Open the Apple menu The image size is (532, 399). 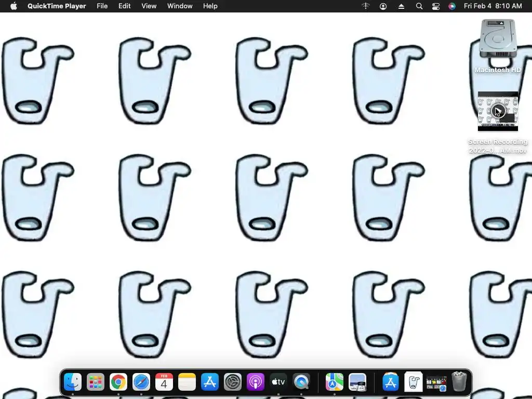[x=14, y=6]
